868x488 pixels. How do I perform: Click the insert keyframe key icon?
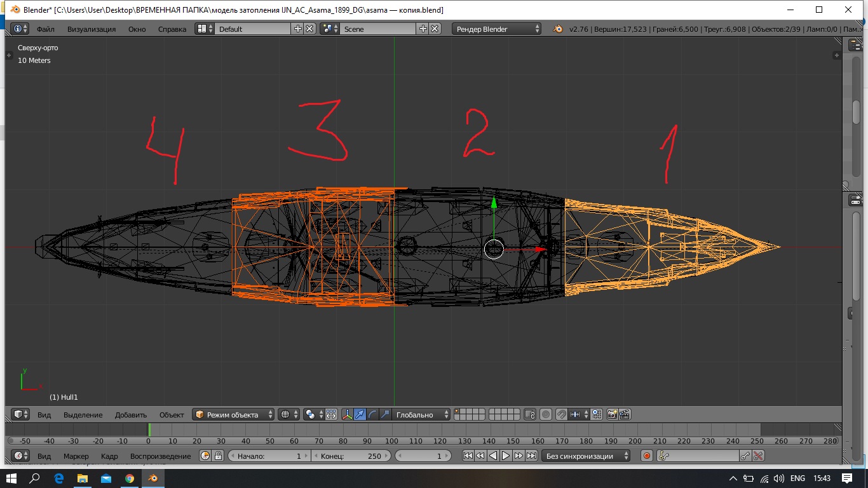745,456
